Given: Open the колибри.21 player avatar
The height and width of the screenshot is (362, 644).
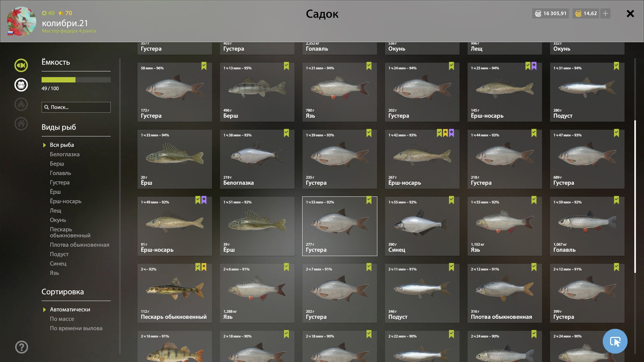Looking at the screenshot, I should click(x=21, y=21).
